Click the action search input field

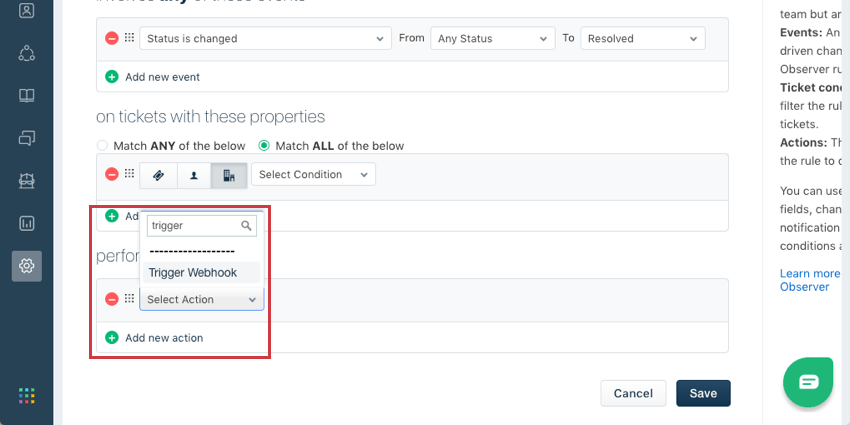(194, 226)
